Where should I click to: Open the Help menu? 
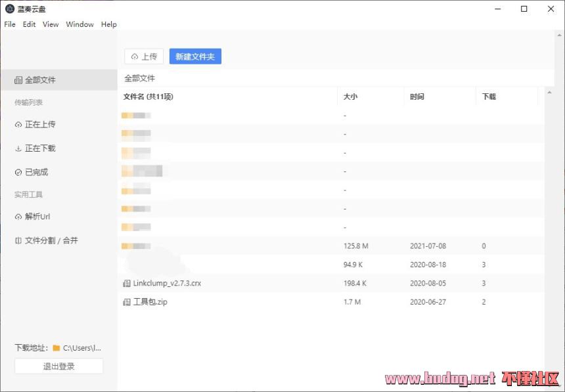point(109,24)
